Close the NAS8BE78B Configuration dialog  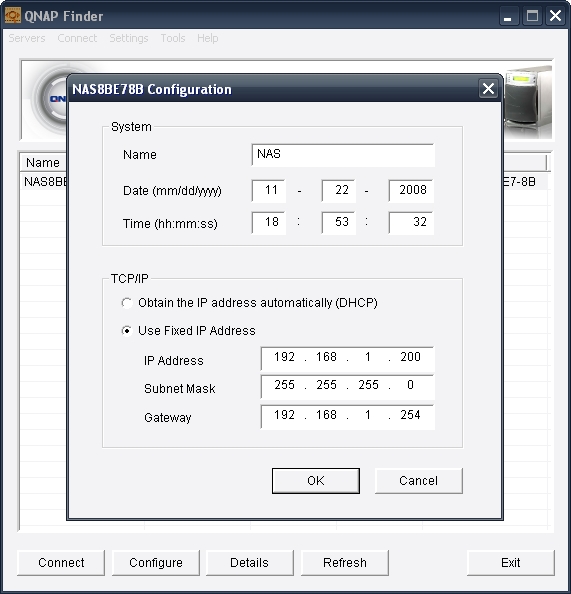pyautogui.click(x=488, y=89)
